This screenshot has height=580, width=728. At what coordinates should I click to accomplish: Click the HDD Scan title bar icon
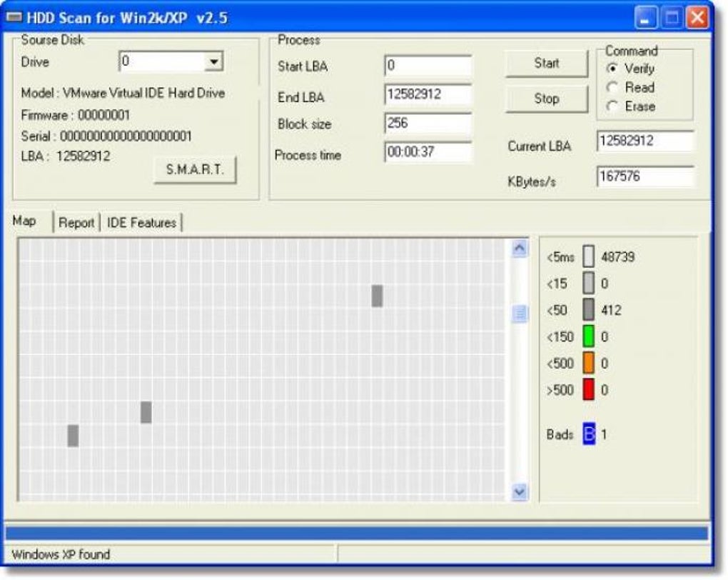click(x=14, y=18)
